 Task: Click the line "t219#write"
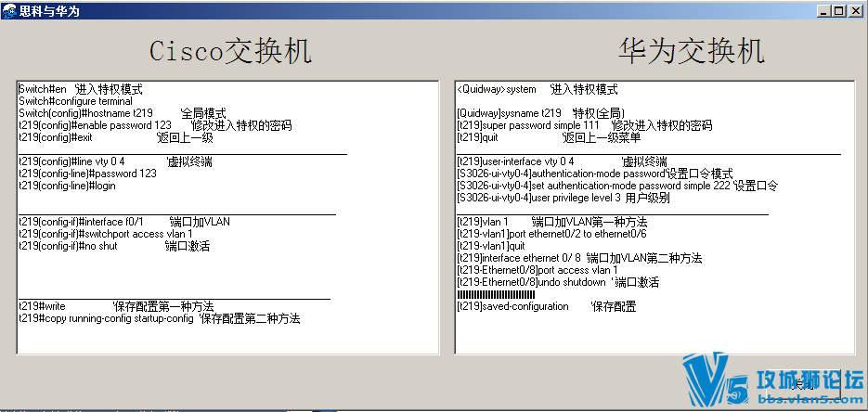coord(42,306)
